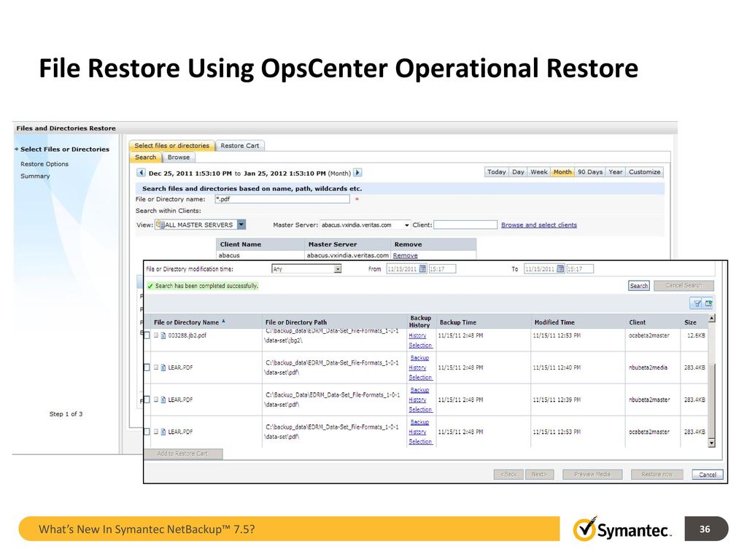Image resolution: width=747 pixels, height=560 pixels.
Task: Click the Cancel Search button
Action: 684,286
